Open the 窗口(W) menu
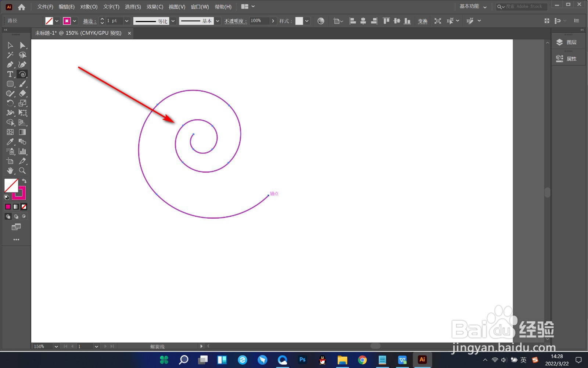This screenshot has height=368, width=588. (200, 7)
